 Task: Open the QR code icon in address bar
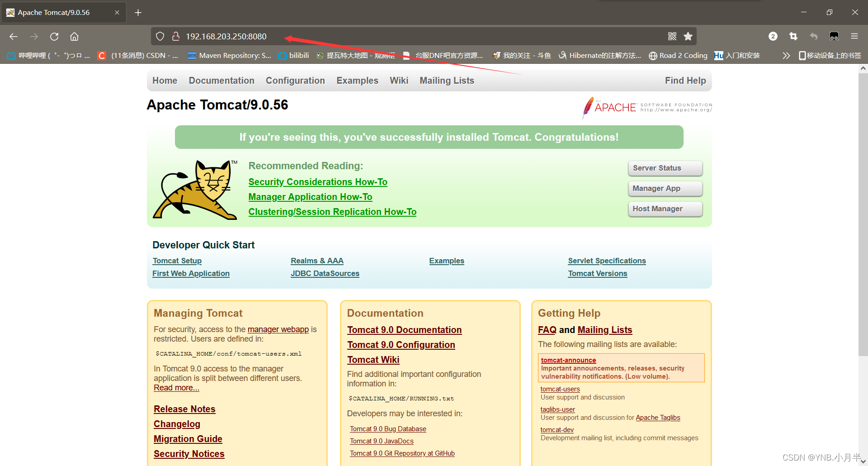tap(672, 36)
